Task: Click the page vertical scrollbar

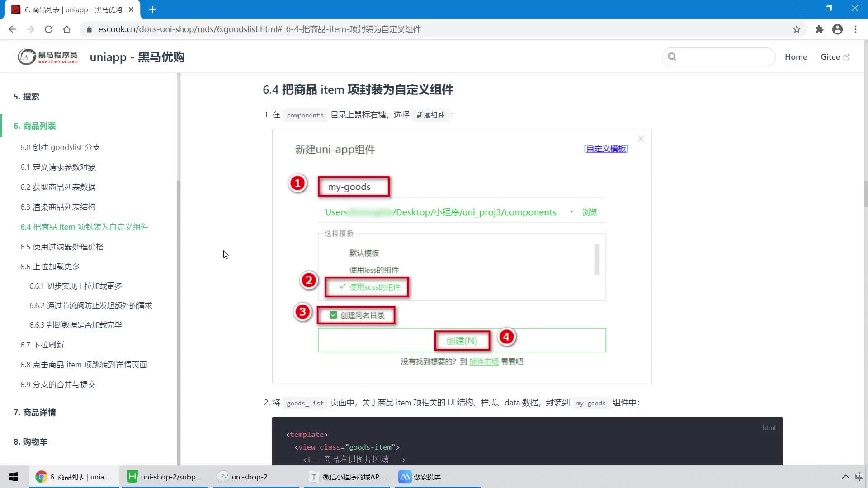Action: point(865,194)
